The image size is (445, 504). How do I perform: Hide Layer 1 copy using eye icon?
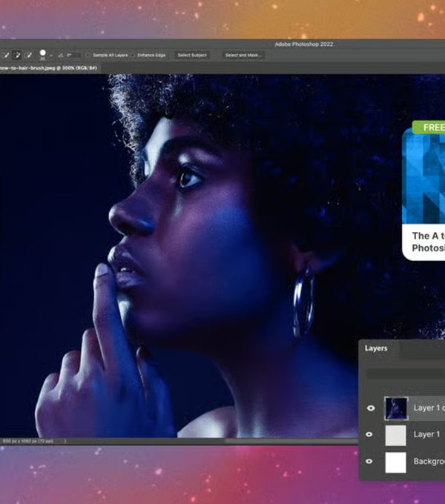tap(370, 408)
